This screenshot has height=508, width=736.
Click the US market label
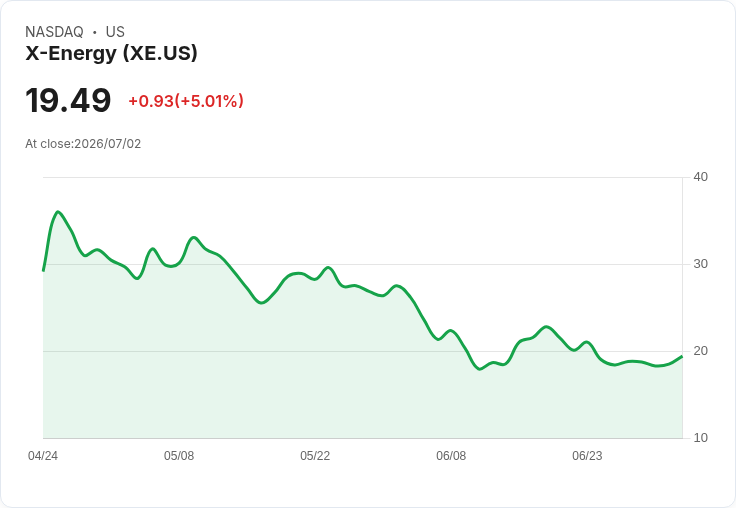(115, 32)
